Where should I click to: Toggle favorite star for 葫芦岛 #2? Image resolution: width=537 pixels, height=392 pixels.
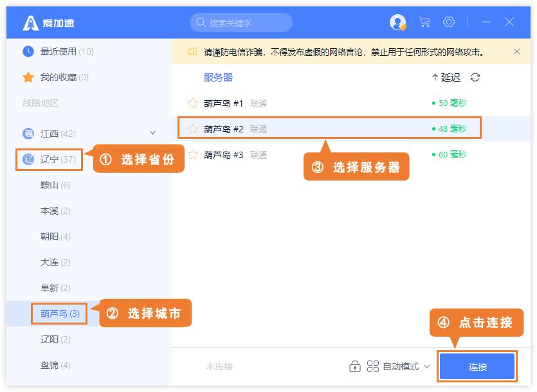(192, 129)
